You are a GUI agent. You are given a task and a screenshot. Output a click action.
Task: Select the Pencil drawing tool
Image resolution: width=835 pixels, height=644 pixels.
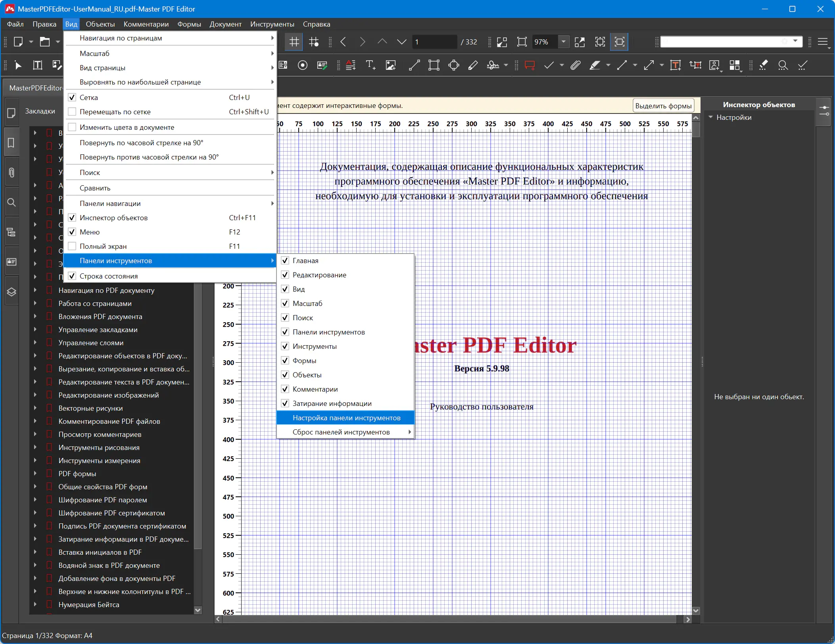pyautogui.click(x=473, y=65)
